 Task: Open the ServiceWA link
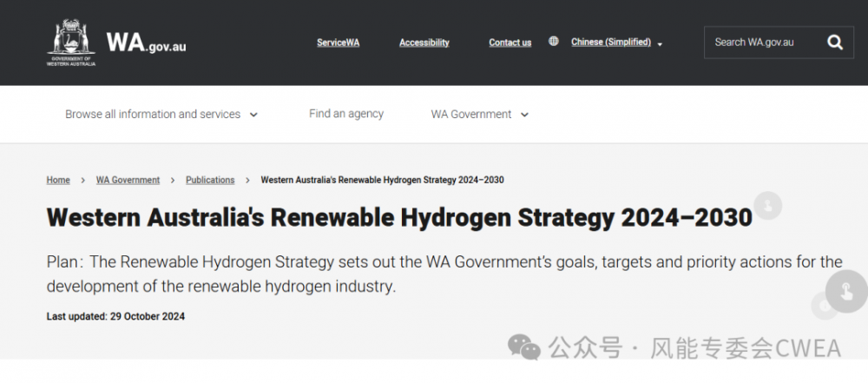click(338, 43)
